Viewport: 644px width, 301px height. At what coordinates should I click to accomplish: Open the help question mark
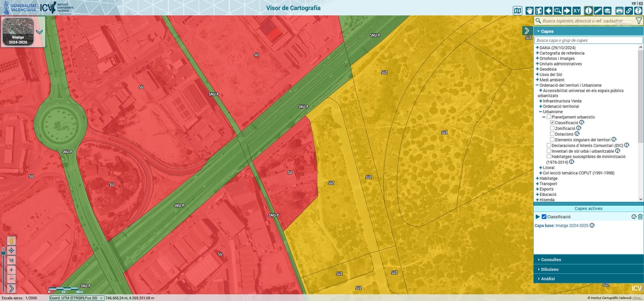pyautogui.click(x=638, y=10)
